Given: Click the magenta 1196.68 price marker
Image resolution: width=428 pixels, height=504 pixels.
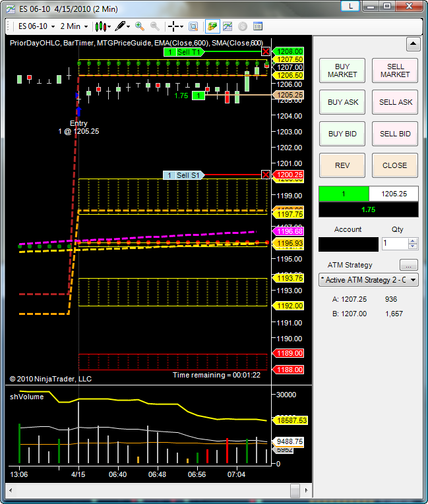Looking at the screenshot, I should coord(288,231).
